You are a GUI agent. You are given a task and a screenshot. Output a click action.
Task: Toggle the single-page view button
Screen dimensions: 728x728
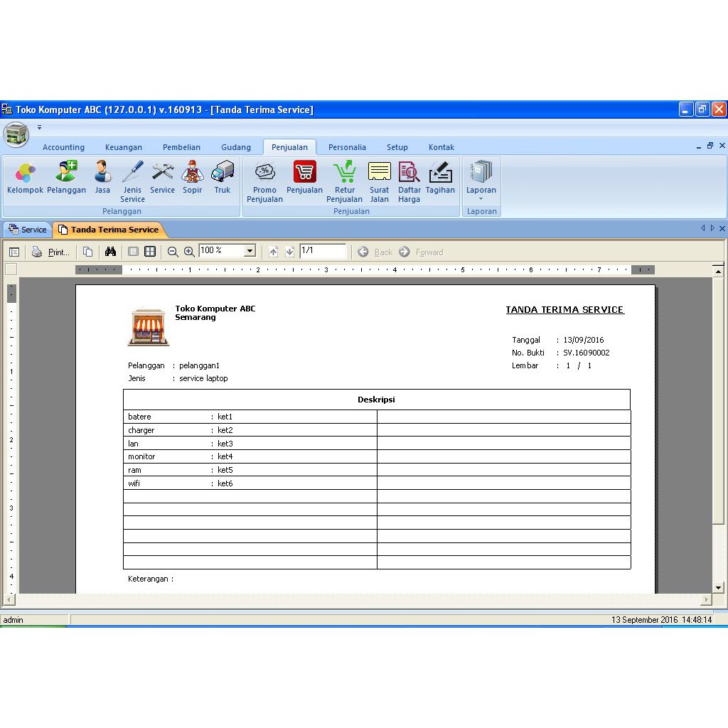tap(133, 252)
